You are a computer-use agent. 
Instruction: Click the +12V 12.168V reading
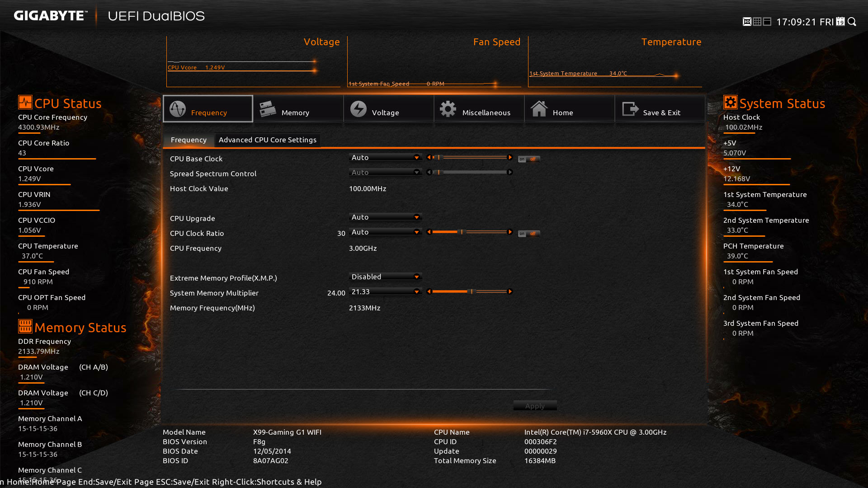pos(736,178)
